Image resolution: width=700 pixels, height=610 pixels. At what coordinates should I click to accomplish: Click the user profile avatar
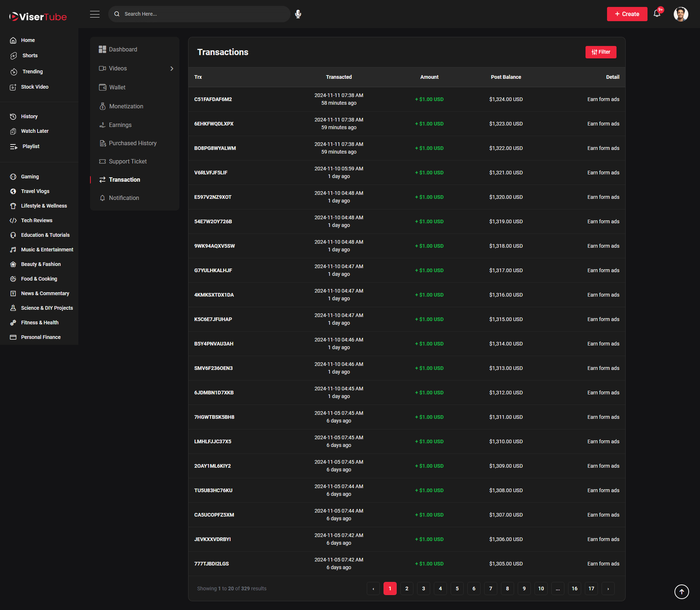680,14
